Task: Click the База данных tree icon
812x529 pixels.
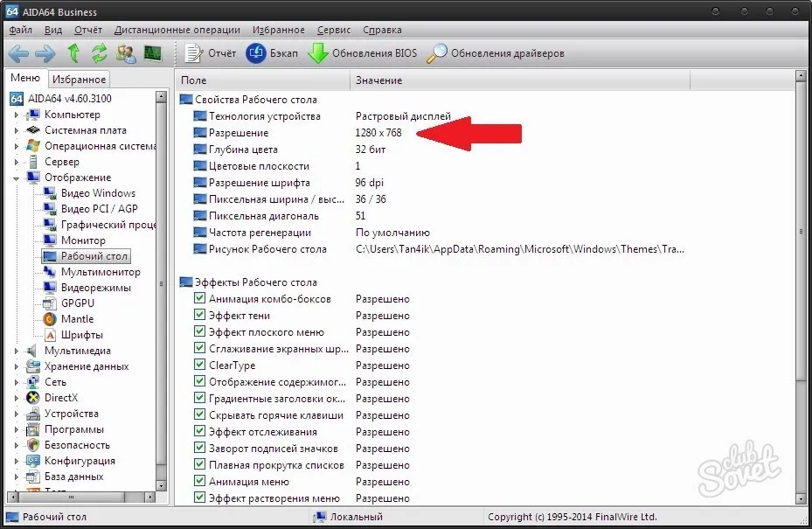Action: pos(33,477)
